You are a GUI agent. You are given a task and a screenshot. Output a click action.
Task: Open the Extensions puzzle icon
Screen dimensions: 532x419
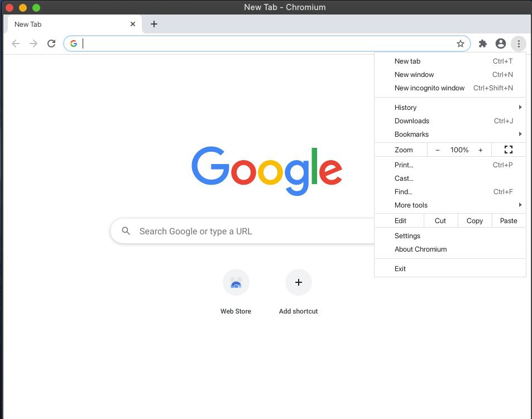tap(482, 44)
